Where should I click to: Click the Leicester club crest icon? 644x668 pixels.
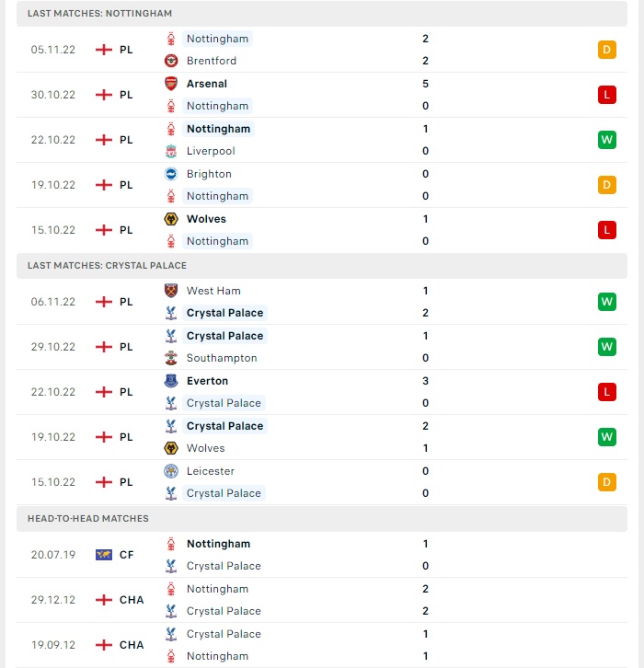click(x=171, y=471)
